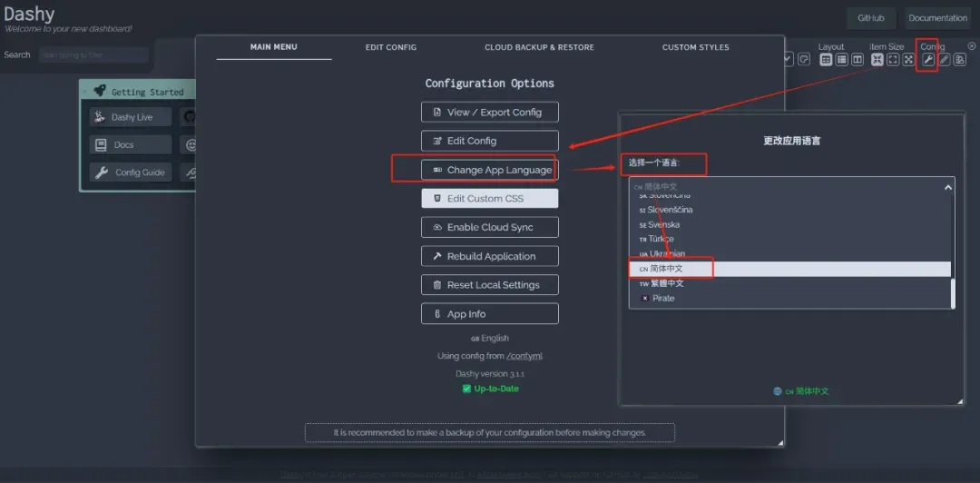Set item size to large icon

[908, 60]
